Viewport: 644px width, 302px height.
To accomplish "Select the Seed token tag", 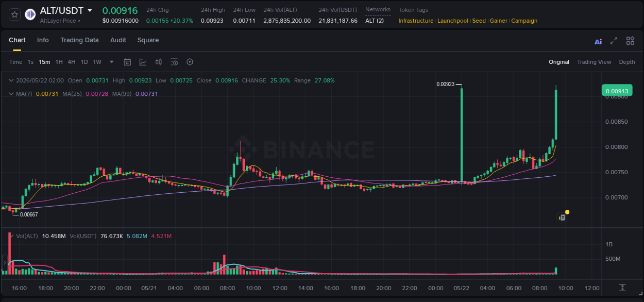I will point(479,21).
